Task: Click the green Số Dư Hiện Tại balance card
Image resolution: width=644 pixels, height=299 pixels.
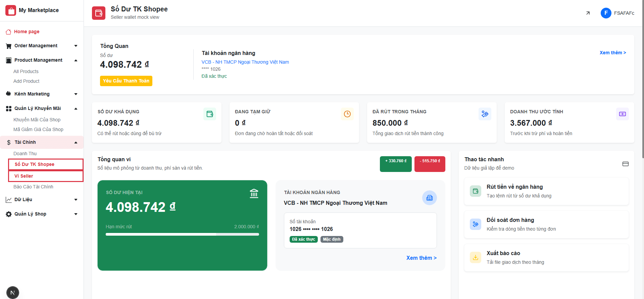Action: pyautogui.click(x=182, y=225)
